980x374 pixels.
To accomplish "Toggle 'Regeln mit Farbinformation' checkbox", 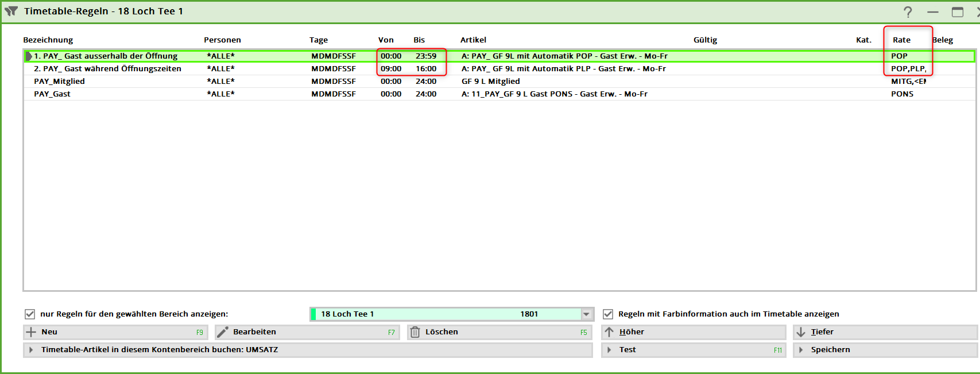I will click(608, 314).
